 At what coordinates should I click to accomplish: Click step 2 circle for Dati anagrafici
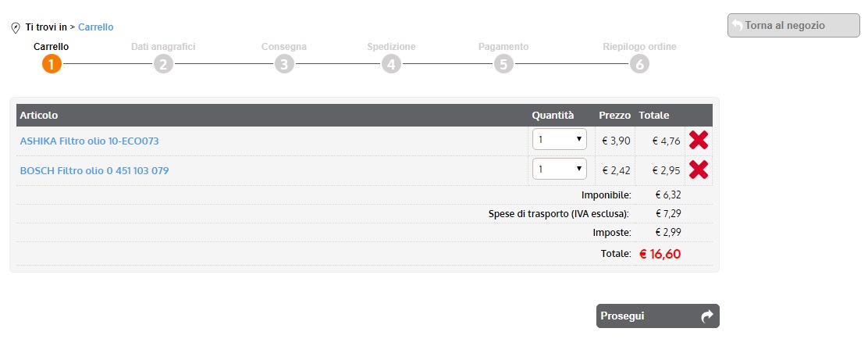[x=163, y=64]
